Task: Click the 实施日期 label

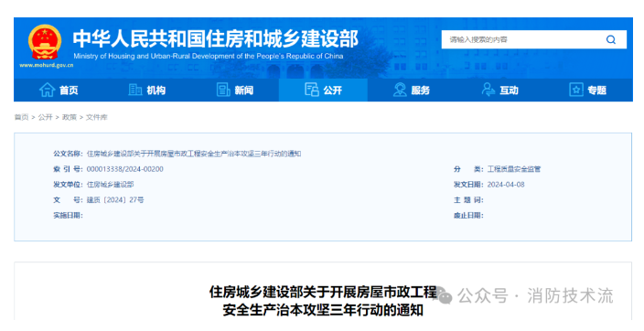Action: (69, 216)
